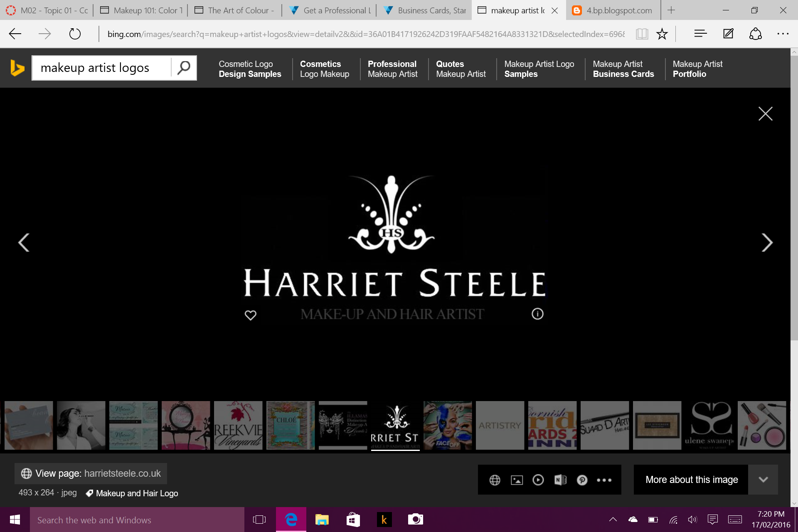This screenshot has height=532, width=798.
Task: Click the image info icon
Action: 537,314
